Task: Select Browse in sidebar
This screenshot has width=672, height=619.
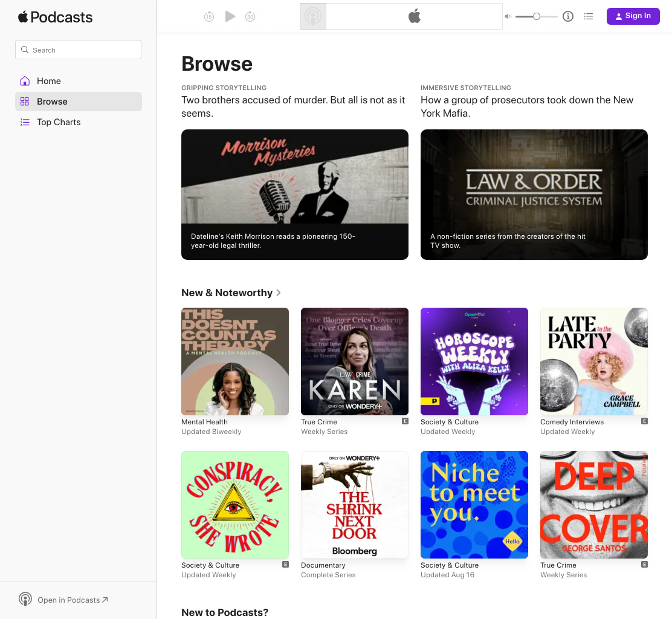Action: pyautogui.click(x=79, y=102)
